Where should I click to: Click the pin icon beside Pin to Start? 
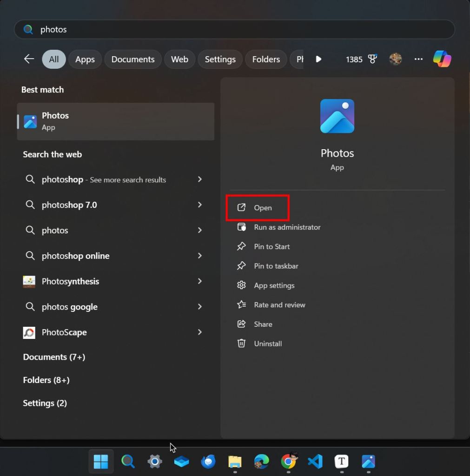tap(241, 246)
